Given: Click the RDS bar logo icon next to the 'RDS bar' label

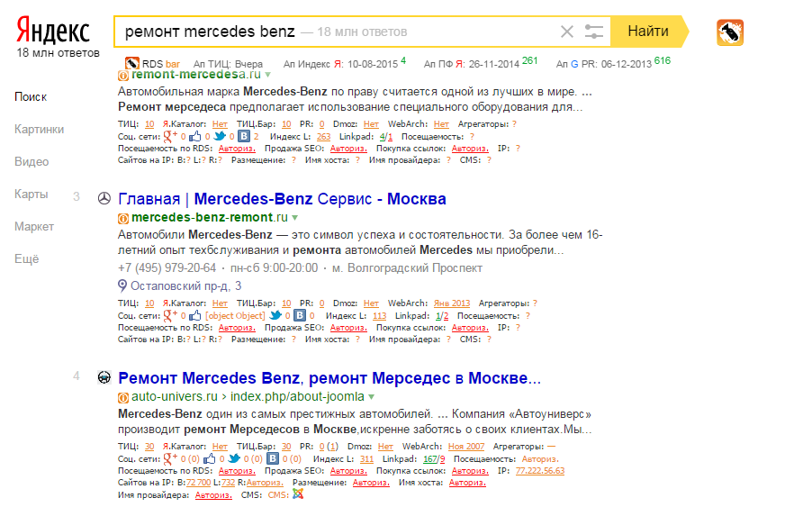Looking at the screenshot, I should (132, 63).
